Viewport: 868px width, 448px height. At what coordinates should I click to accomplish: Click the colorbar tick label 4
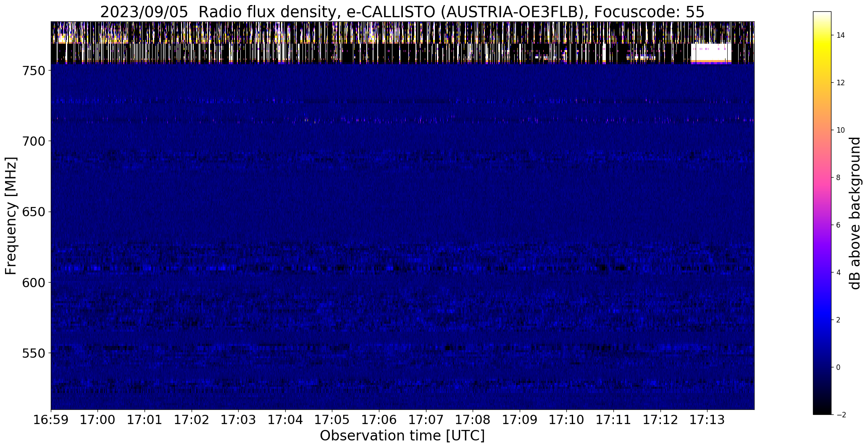pyautogui.click(x=839, y=272)
